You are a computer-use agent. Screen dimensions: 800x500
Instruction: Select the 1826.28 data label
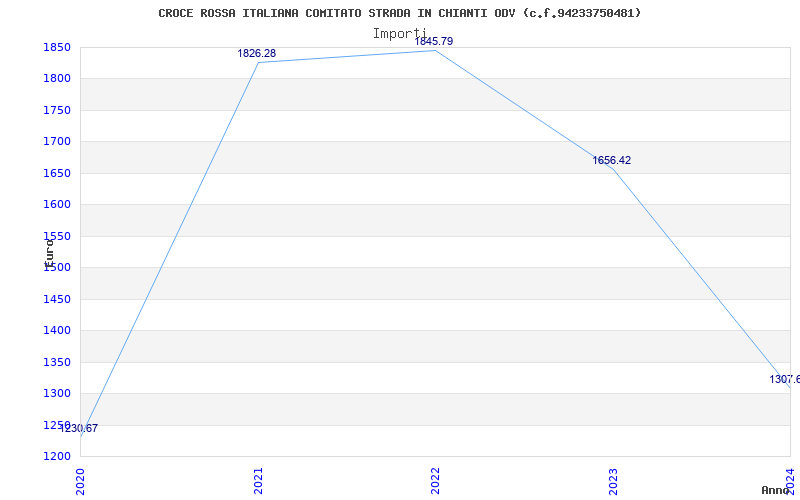point(257,53)
